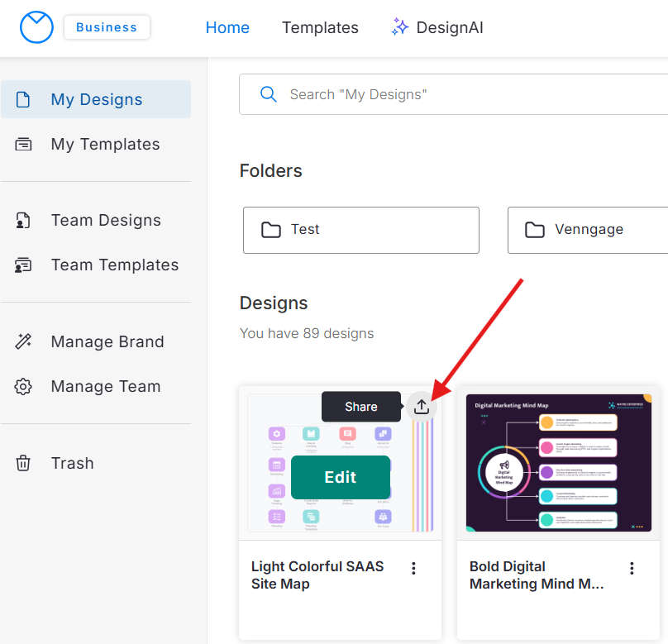
Task: Click the Business plan badge
Action: [107, 27]
